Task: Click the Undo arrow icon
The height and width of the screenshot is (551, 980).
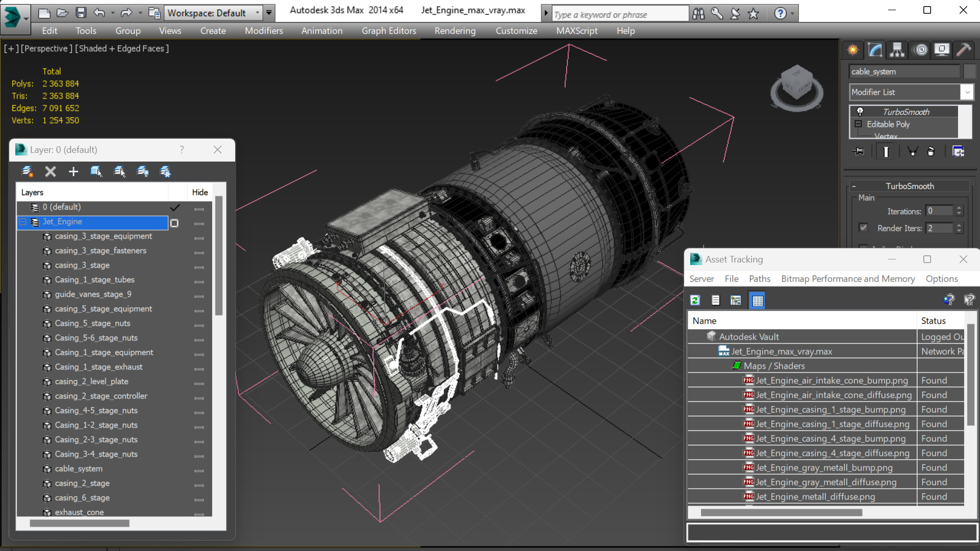Action: [99, 13]
